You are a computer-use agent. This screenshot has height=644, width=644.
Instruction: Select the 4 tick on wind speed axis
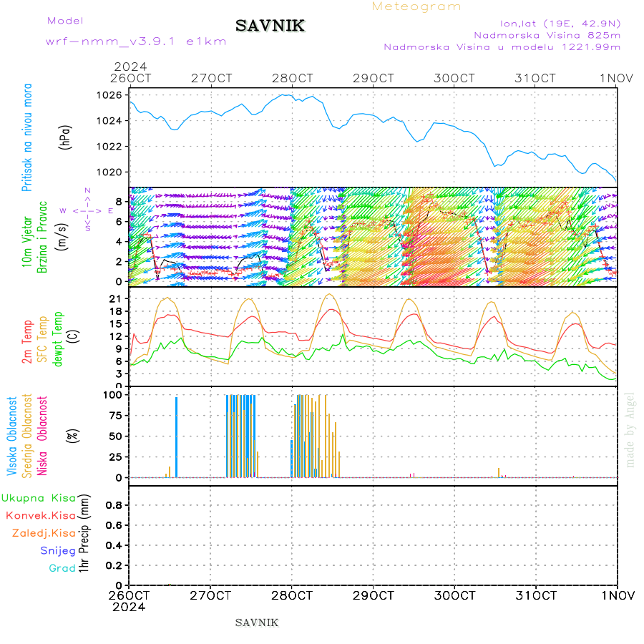click(x=119, y=242)
